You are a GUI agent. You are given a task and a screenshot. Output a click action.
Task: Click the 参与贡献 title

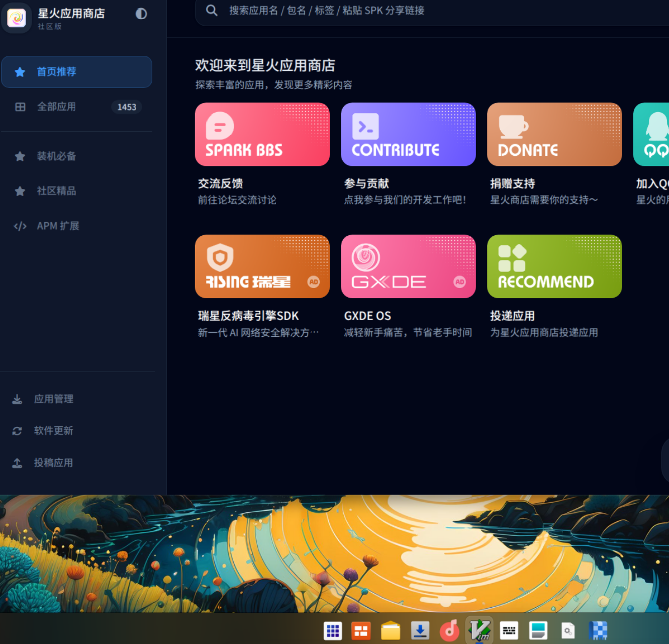[x=366, y=183]
